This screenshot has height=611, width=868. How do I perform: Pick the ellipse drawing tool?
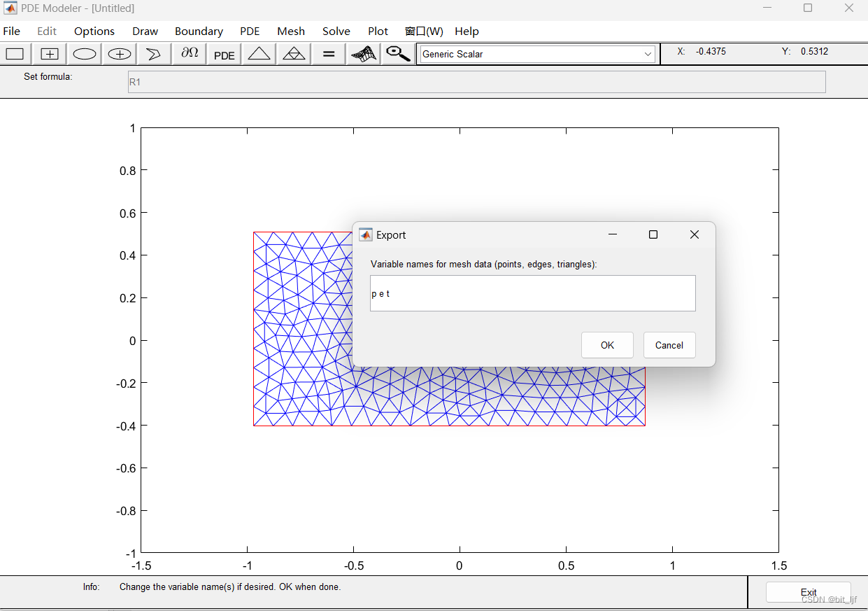tap(84, 53)
